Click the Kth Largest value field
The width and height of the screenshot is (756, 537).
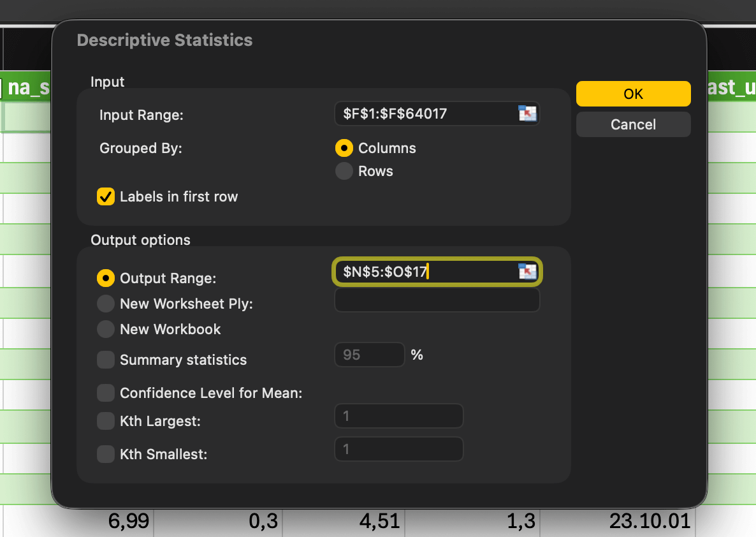[x=398, y=416]
